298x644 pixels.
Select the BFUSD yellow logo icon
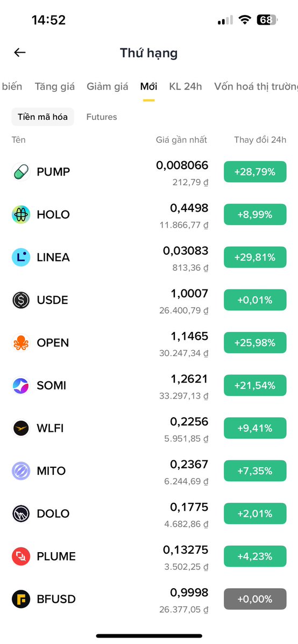[21, 599]
